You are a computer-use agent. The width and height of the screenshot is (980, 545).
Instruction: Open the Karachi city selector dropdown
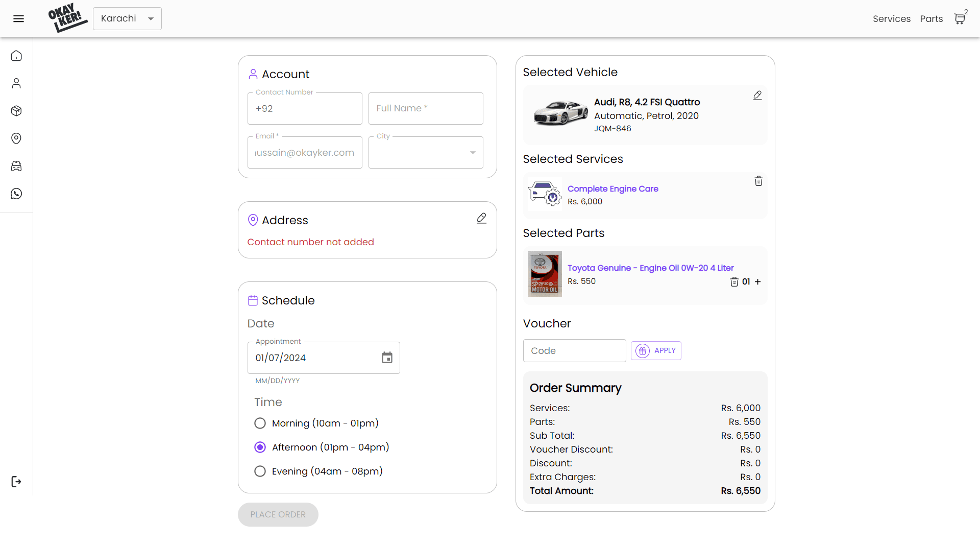127,18
